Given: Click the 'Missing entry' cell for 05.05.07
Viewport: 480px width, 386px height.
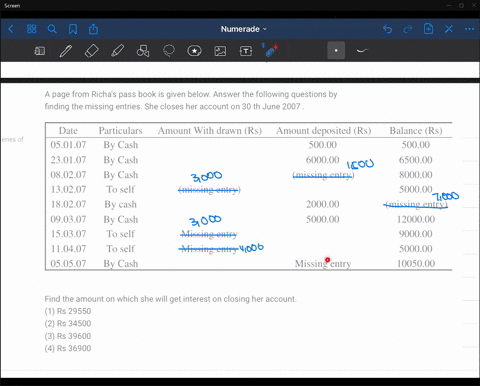Looking at the screenshot, I should coord(323,264).
